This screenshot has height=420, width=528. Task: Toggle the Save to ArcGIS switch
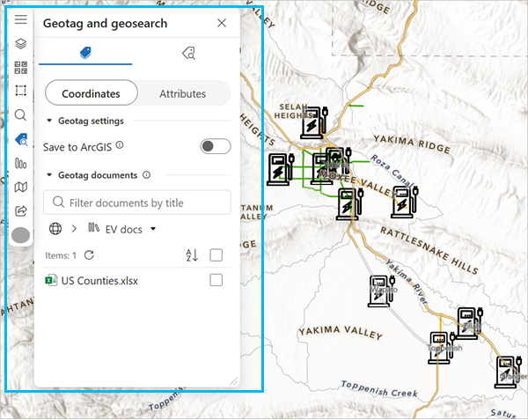215,146
